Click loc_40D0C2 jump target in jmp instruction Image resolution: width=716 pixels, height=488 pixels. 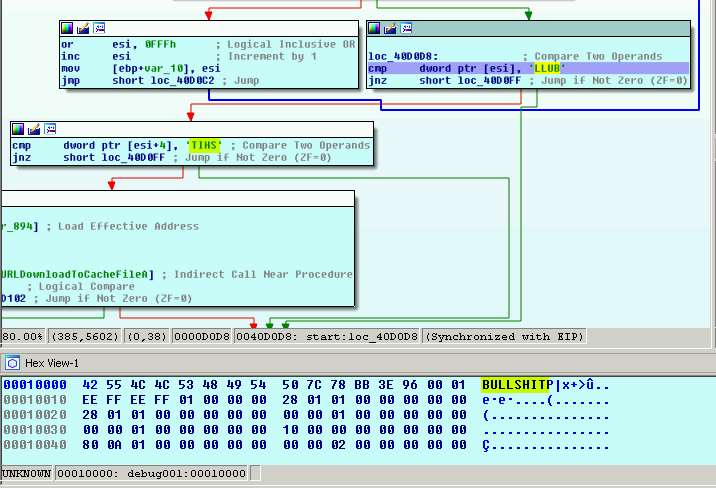182,80
